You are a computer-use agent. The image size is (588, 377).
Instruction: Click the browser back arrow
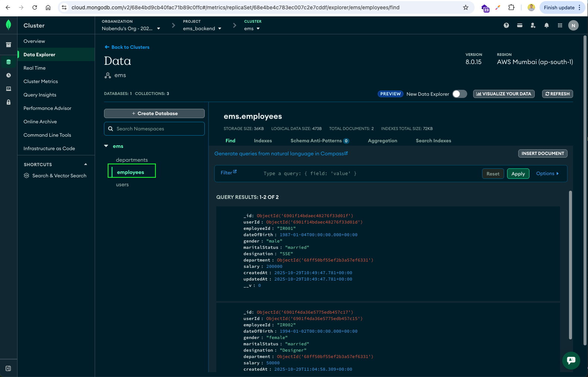[8, 7]
